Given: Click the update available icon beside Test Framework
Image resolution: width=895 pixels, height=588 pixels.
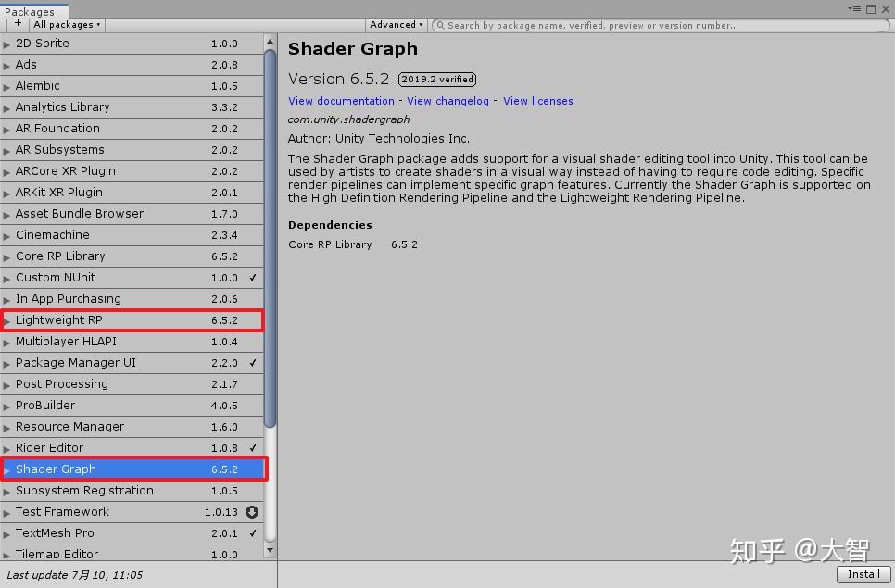Looking at the screenshot, I should (252, 512).
